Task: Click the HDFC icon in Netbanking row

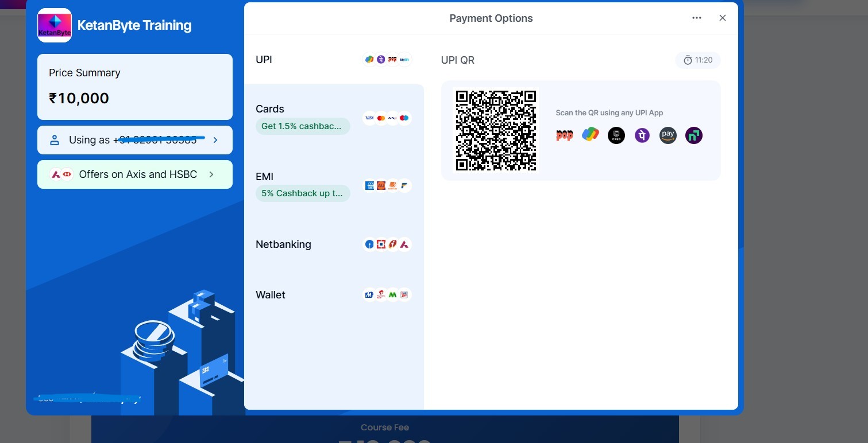Action: [381, 244]
